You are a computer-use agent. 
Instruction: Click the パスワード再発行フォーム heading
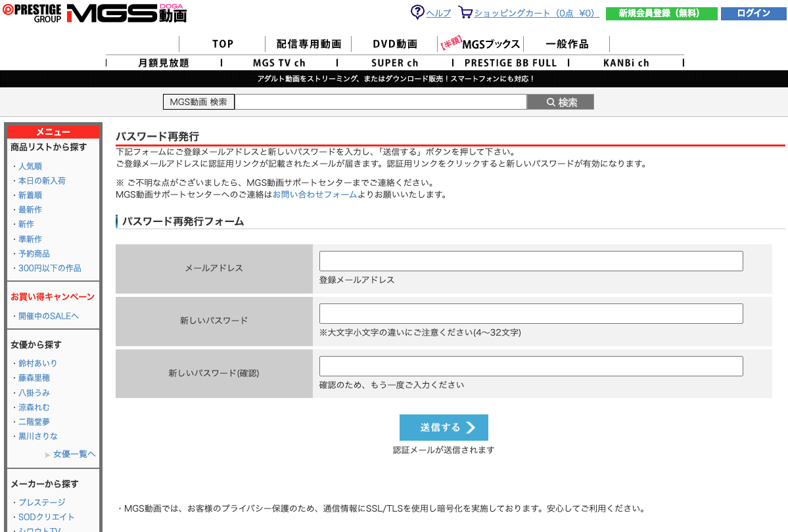(183, 221)
